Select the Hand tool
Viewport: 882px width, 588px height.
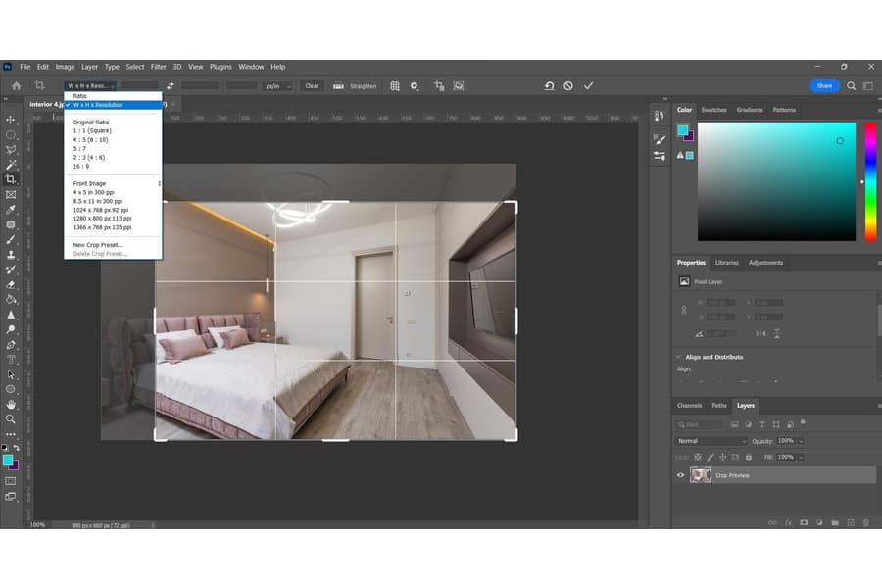click(11, 405)
